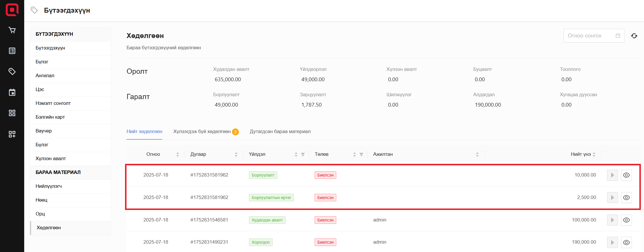Click the four-squares grid icon in sidebar

[x=12, y=113]
